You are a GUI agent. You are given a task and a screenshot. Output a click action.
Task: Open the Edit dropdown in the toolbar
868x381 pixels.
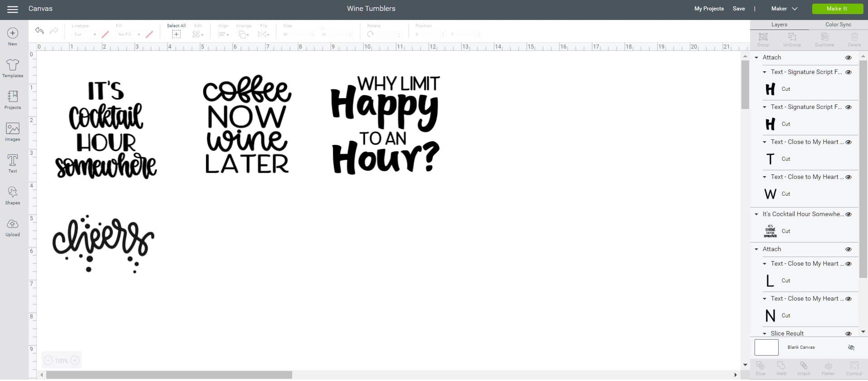click(x=198, y=35)
